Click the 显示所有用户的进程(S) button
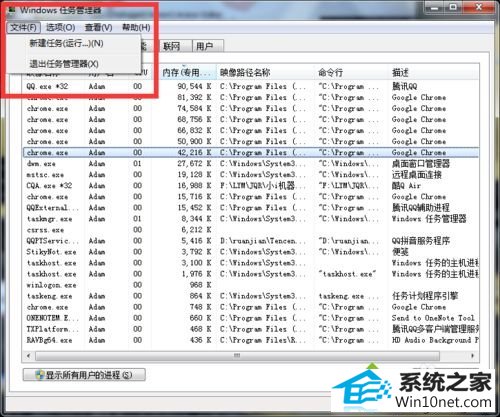The width and height of the screenshot is (500, 417). click(x=84, y=375)
